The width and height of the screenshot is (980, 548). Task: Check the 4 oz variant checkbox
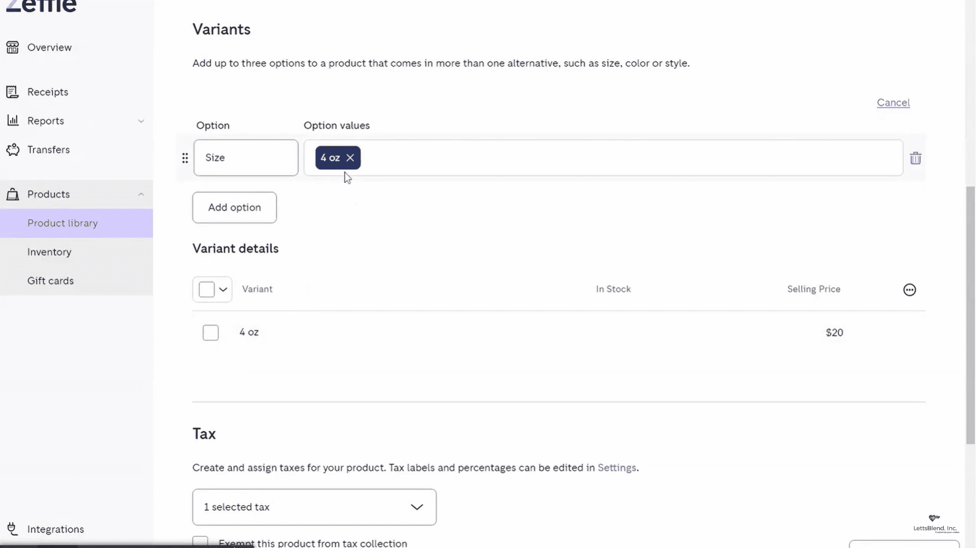211,333
